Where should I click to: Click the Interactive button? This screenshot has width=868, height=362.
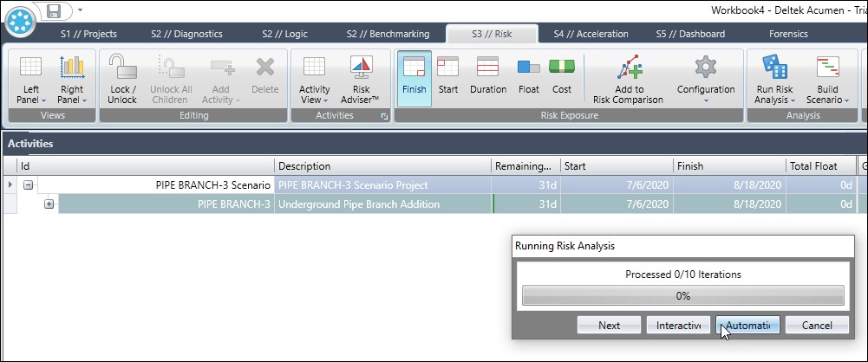coord(678,325)
